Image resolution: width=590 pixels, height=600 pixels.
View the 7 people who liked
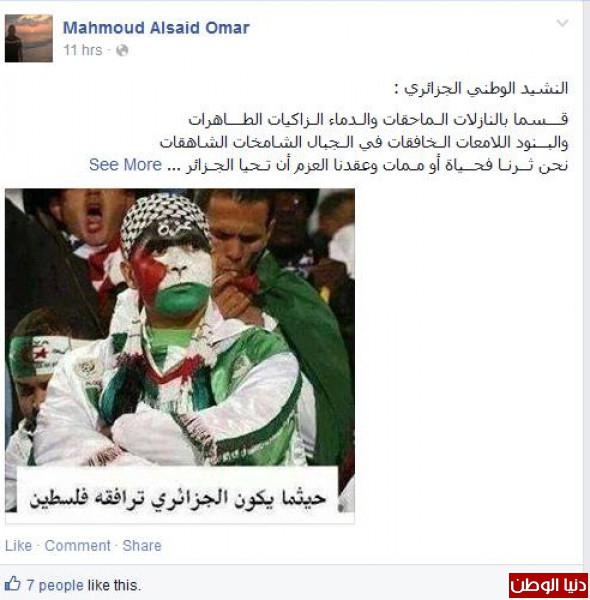(55, 585)
